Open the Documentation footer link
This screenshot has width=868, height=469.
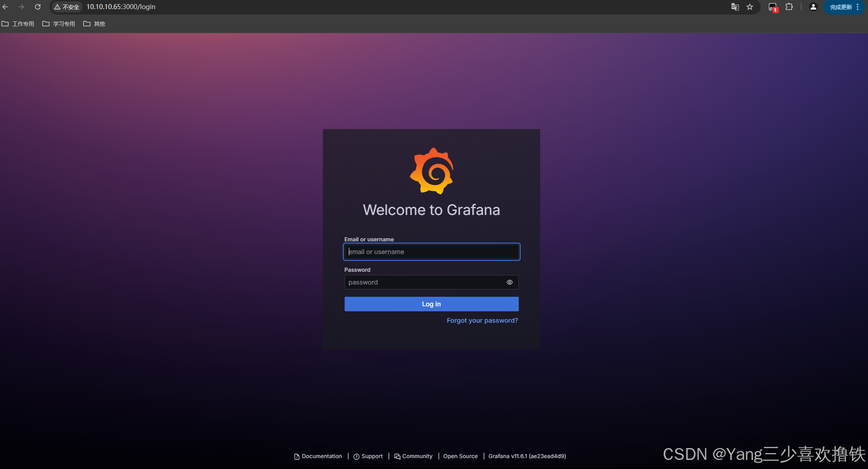point(318,456)
